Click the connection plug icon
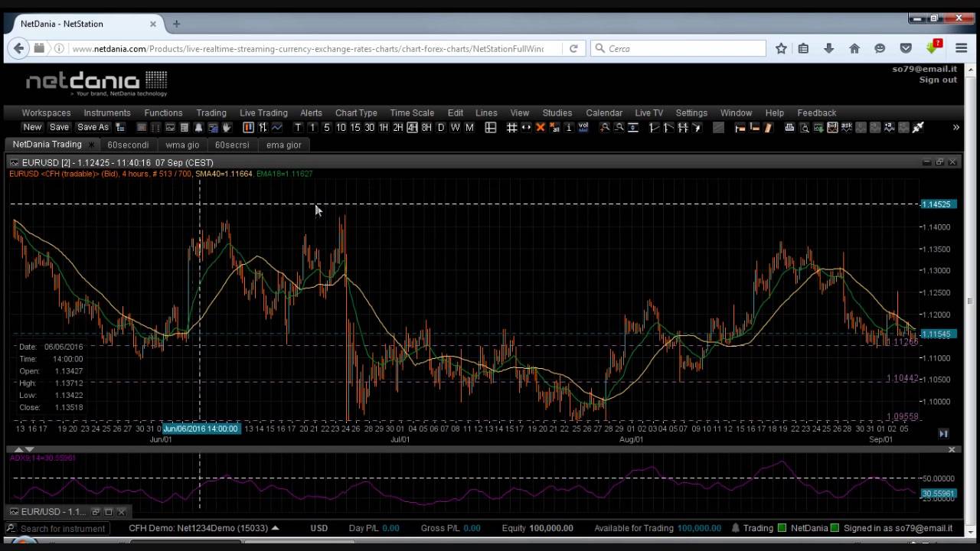980x551 pixels. (918, 127)
